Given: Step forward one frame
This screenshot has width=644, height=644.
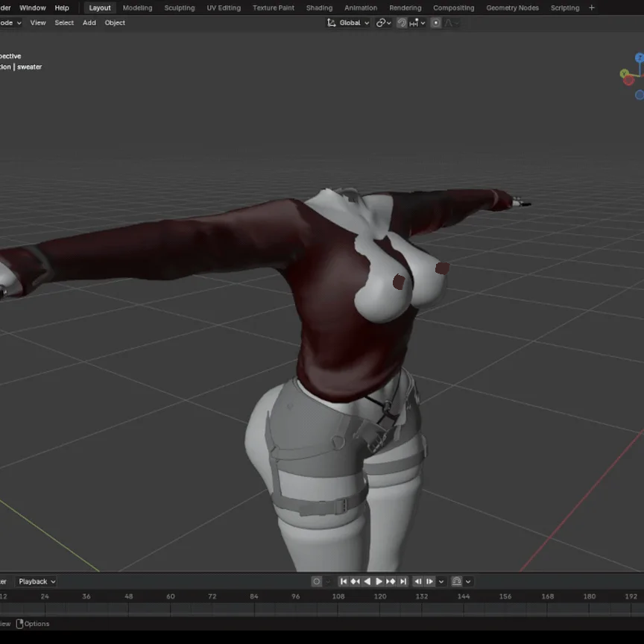Looking at the screenshot, I should (x=429, y=581).
